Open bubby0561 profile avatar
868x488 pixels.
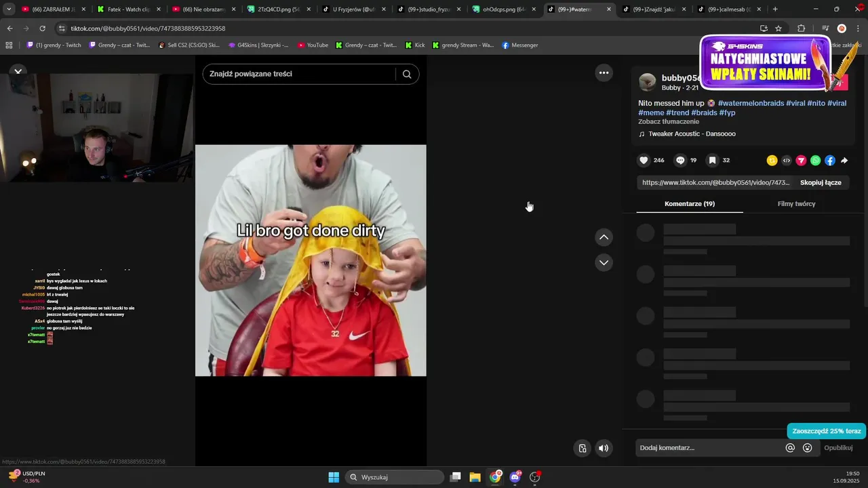click(648, 82)
